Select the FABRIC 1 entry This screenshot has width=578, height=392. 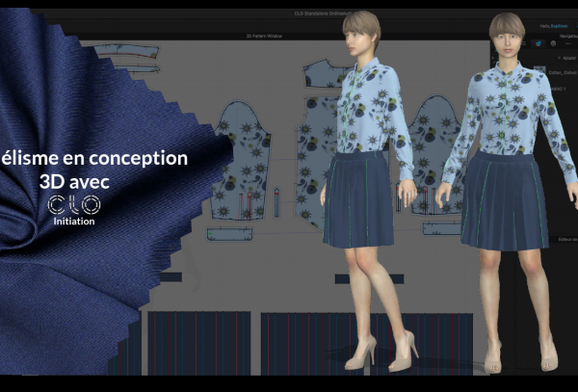click(560, 89)
